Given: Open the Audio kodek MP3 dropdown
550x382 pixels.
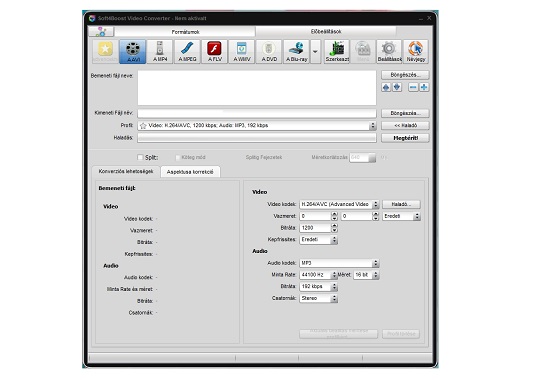Looking at the screenshot, I should [376, 263].
